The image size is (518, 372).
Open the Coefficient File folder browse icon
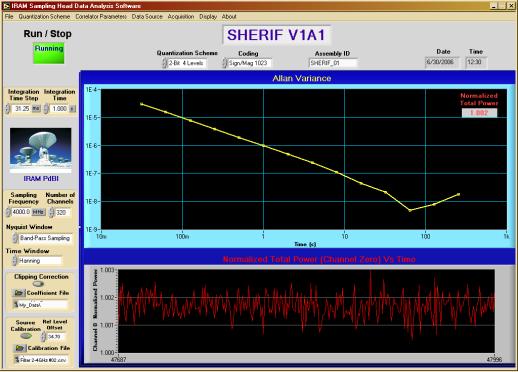(19, 293)
